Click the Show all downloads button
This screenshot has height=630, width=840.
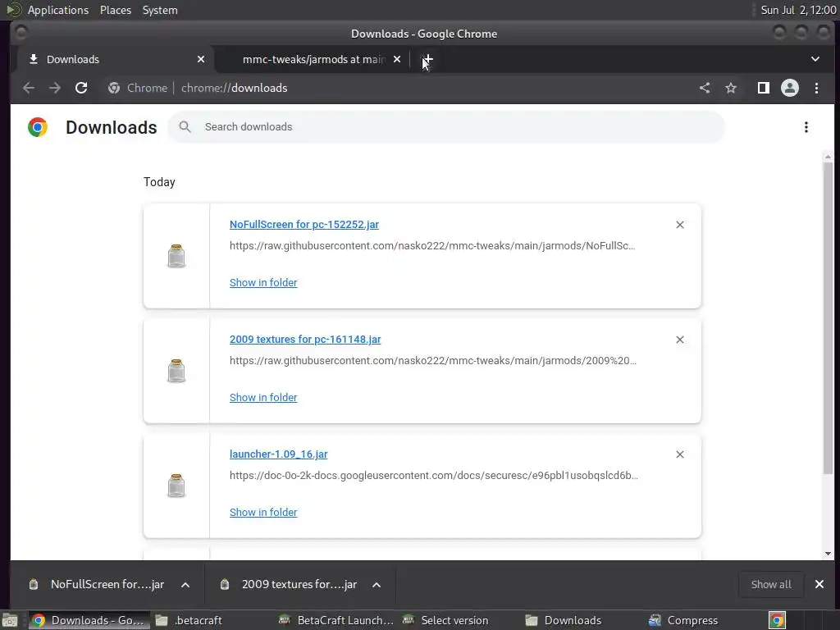[x=770, y=584]
